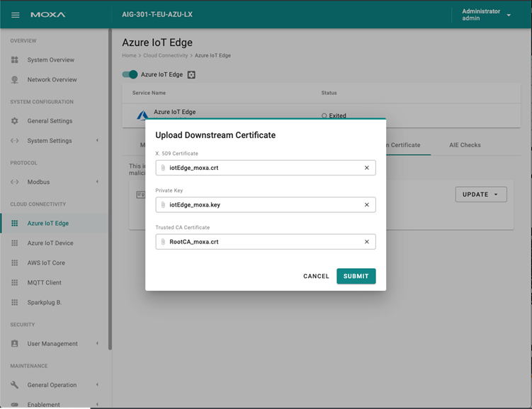This screenshot has height=409, width=532.
Task: Go to Cloud Connectivity breadcrumb link
Action: click(x=165, y=55)
